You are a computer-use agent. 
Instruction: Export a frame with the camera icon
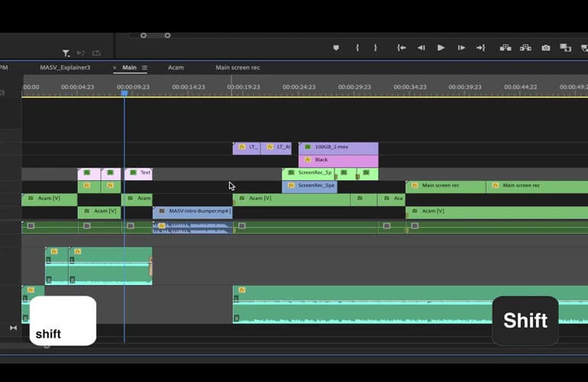[546, 47]
